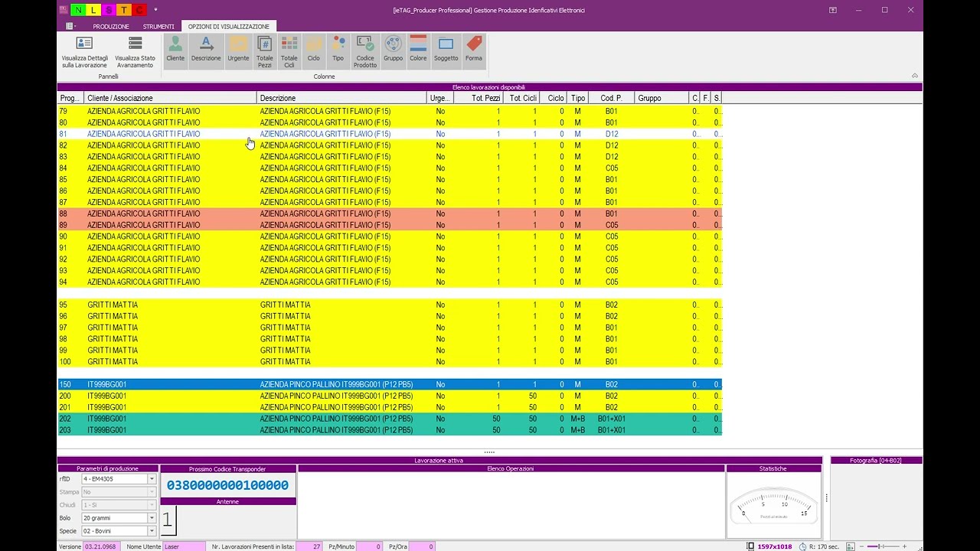This screenshot has width=980, height=551.
Task: Sort by the Prog... column header
Action: coord(70,98)
